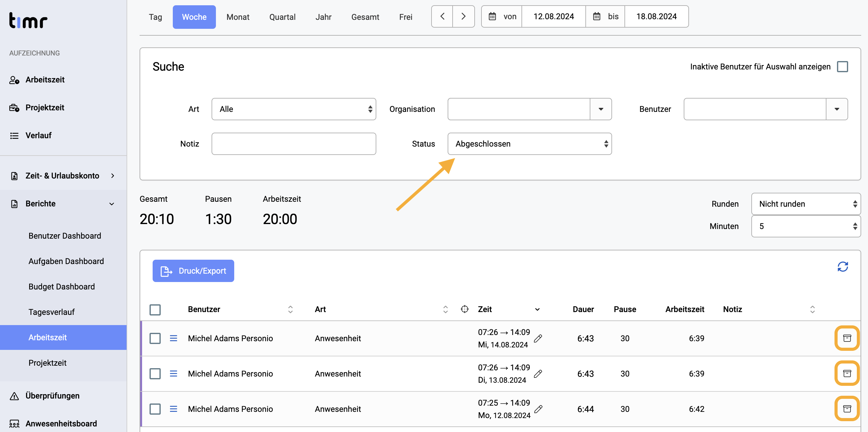
Task: Open the Minuten dropdown showing 5
Action: coord(806,226)
